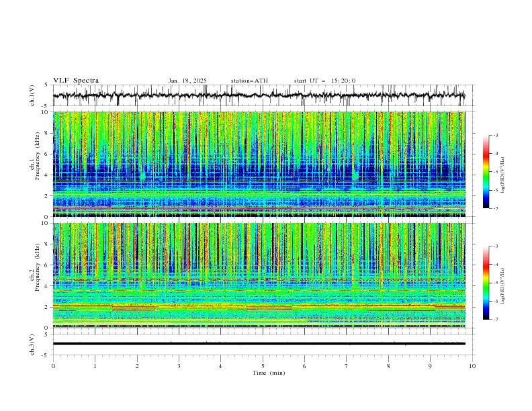
Task: Select the ch.1 "Frequency (kHz)" axis label
Action: tap(38, 156)
